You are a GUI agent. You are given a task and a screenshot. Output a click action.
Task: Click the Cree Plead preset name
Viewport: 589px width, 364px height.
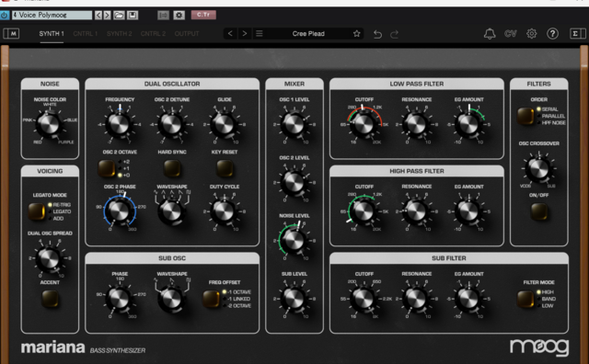coord(308,34)
